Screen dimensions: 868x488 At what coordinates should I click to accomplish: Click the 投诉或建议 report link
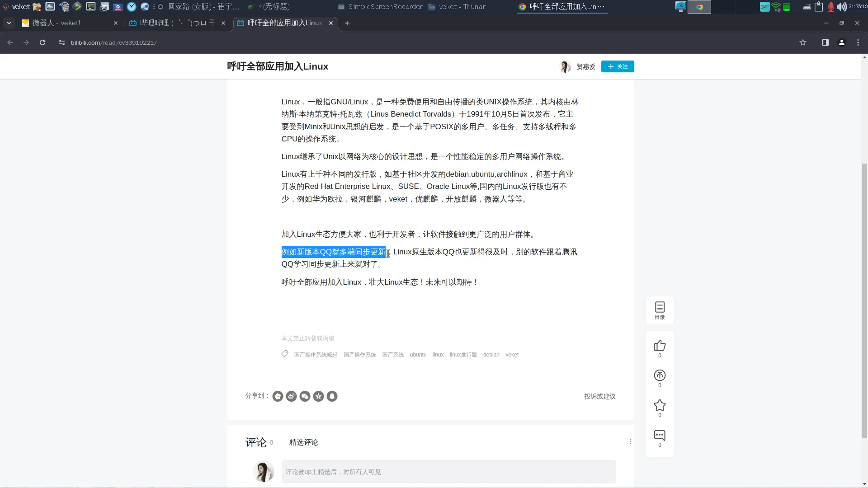point(599,396)
